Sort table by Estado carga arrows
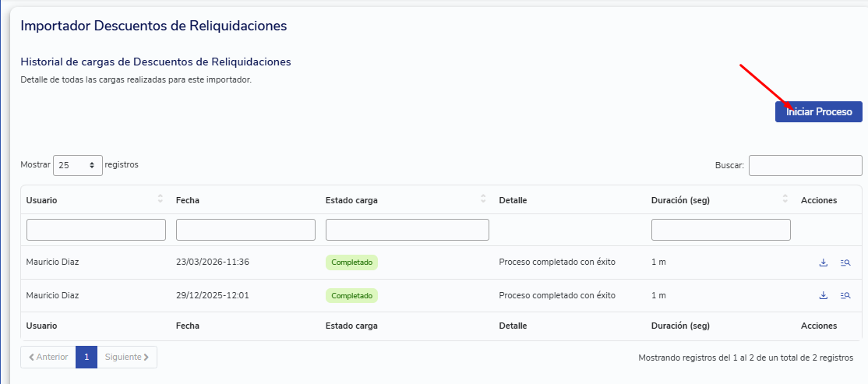Viewport: 868px width, 384px height. coord(483,199)
